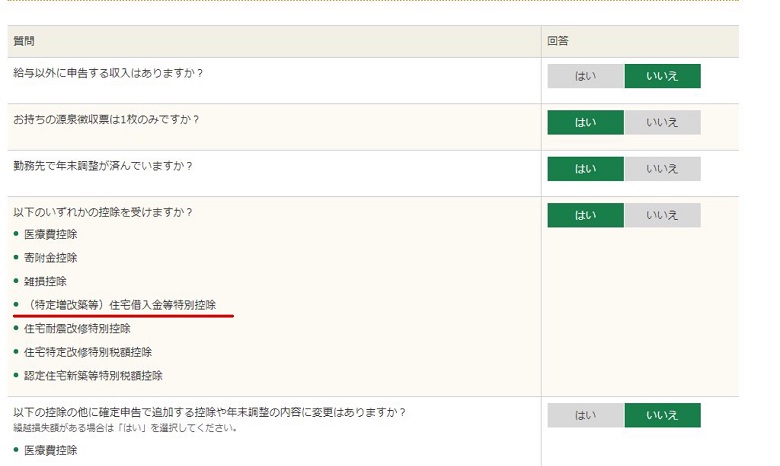Click the 繰越損失額がある場合 note text

click(125, 428)
